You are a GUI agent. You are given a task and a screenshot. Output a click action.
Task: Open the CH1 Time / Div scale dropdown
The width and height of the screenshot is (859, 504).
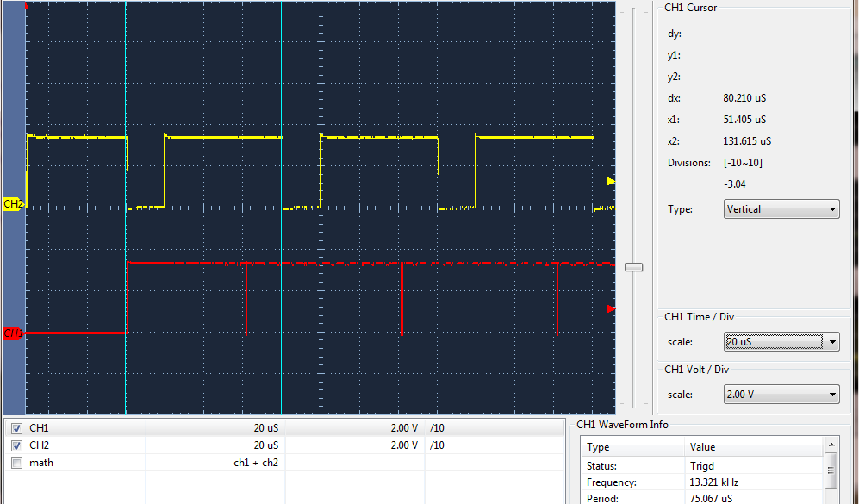[x=781, y=342]
